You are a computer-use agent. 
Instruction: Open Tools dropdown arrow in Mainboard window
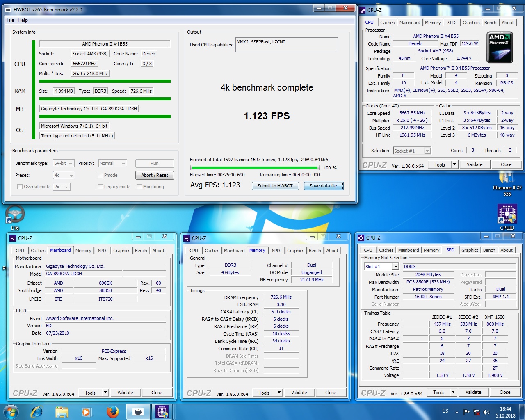pyautogui.click(x=105, y=393)
